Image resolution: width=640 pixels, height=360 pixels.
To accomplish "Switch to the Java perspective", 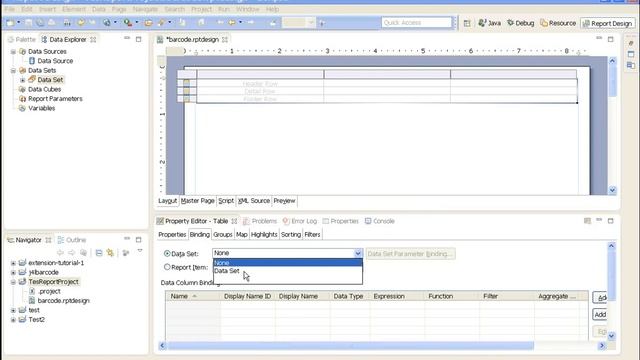I will pos(489,23).
